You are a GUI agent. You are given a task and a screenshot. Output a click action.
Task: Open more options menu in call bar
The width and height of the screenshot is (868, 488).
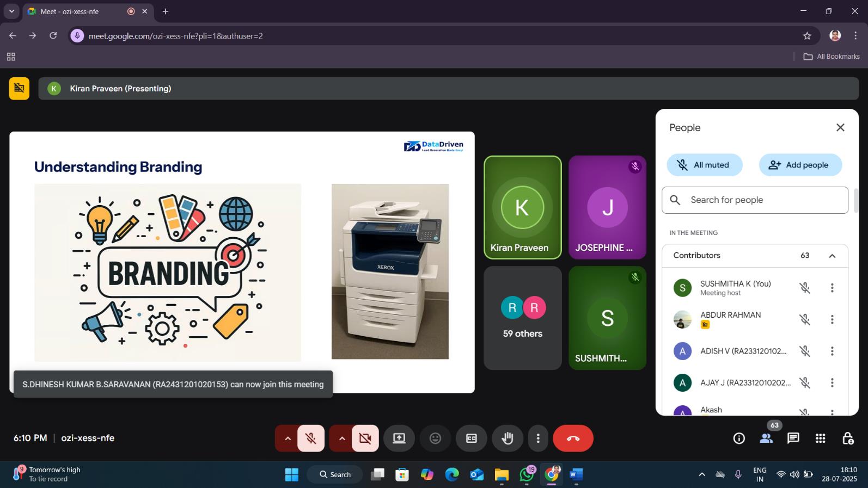click(538, 438)
